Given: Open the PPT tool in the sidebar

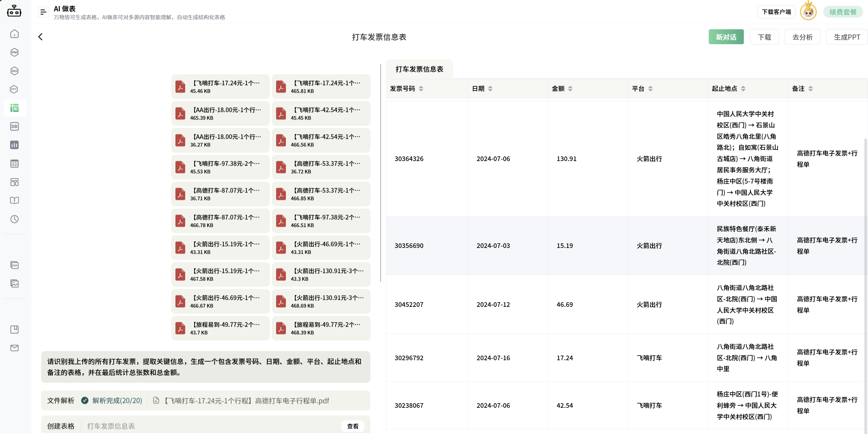Looking at the screenshot, I should point(14,89).
